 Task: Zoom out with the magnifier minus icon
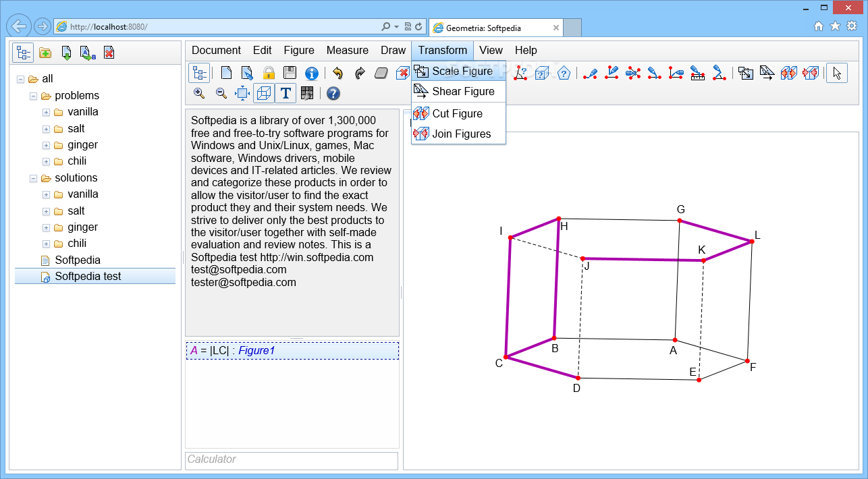tap(221, 93)
